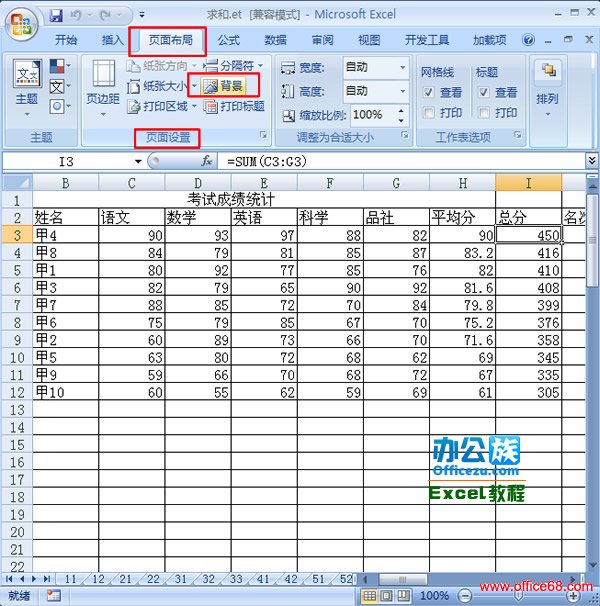This screenshot has height=606, width=600.
Task: Click the macro record icon in the status bar
Action: [x=53, y=596]
